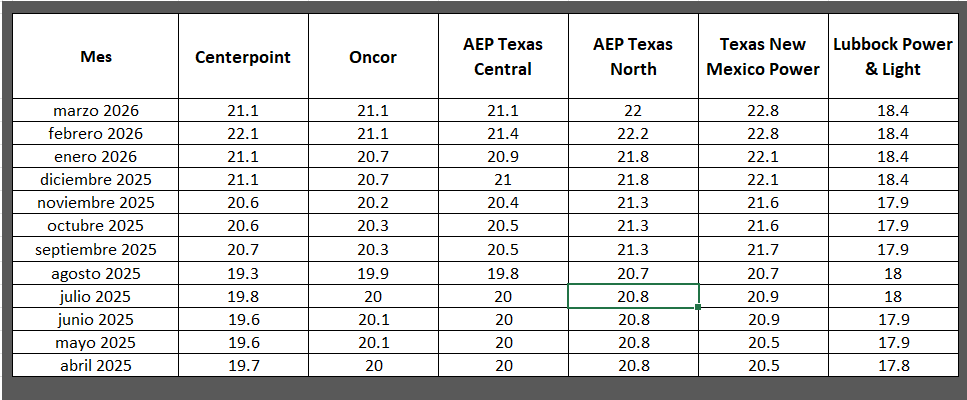Image resolution: width=967 pixels, height=400 pixels.
Task: Select the febrero 2026 Centerpoint value cell
Action: 243,133
